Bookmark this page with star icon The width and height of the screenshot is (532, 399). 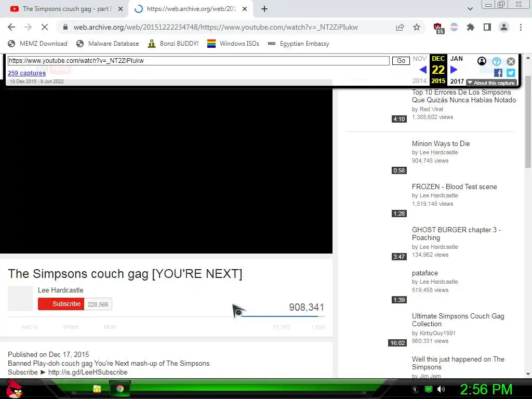click(x=417, y=27)
